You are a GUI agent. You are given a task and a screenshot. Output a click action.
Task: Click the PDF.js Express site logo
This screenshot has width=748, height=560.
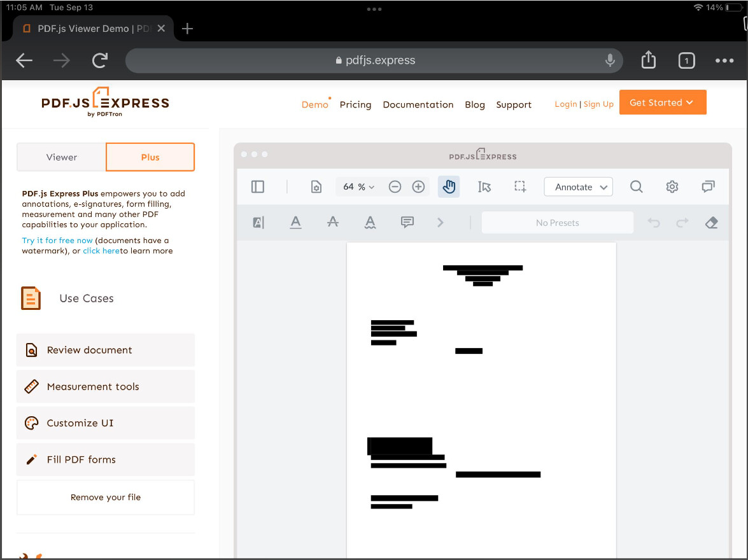[105, 102]
